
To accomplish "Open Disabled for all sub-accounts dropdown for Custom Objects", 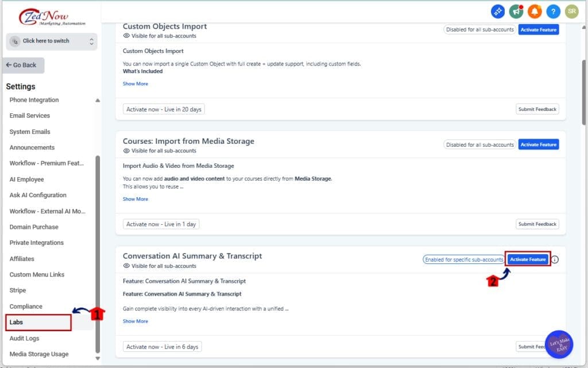I will (x=479, y=29).
